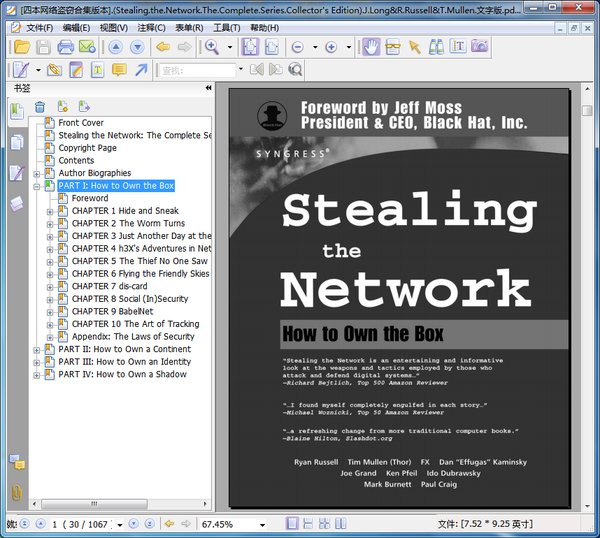Viewport: 600px width, 538px height.
Task: Delete bookmark using trash icon
Action: click(40, 107)
